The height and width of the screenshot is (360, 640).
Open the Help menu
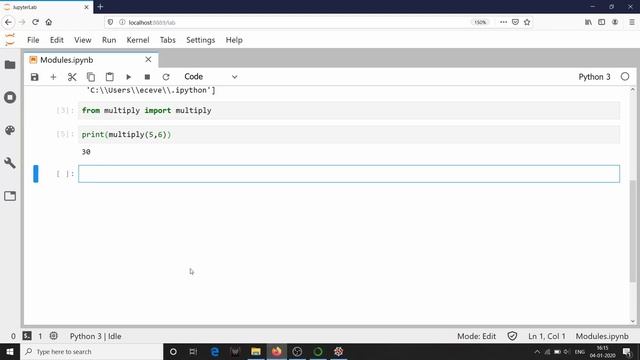(x=234, y=40)
